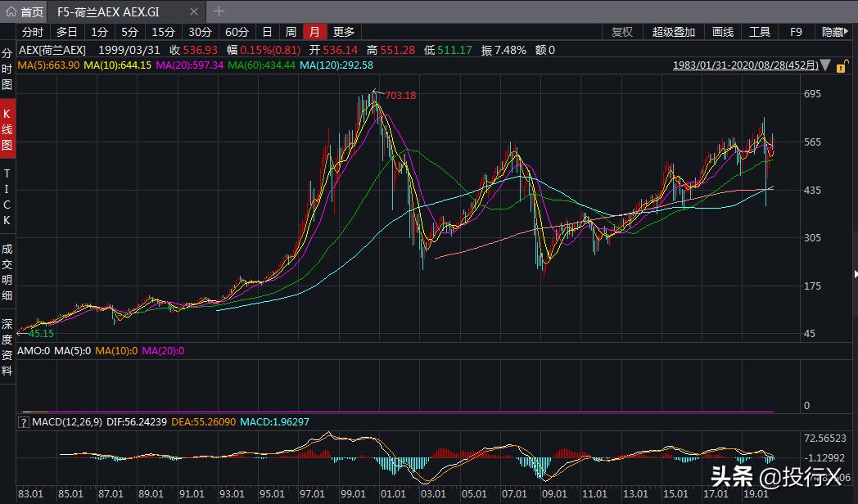Screen dimensions: 858x504
Task: Click the 高 551.28 high price
Action: coord(391,50)
